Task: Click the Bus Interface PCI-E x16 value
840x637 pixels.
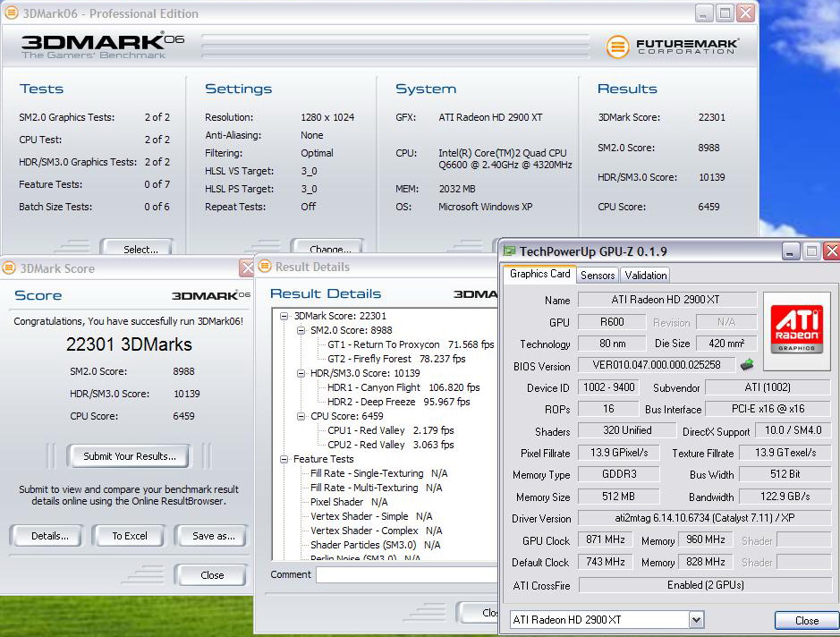Action: (768, 409)
